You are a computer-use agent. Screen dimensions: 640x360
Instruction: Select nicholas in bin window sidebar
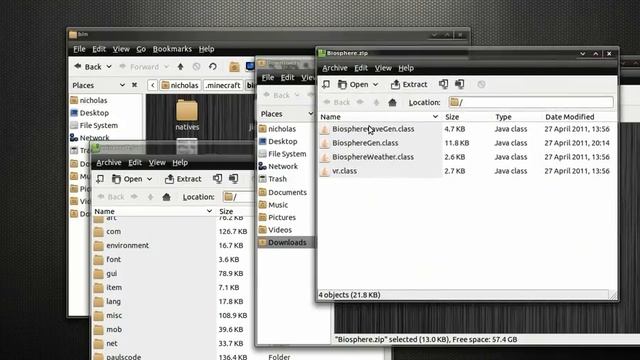[93, 100]
